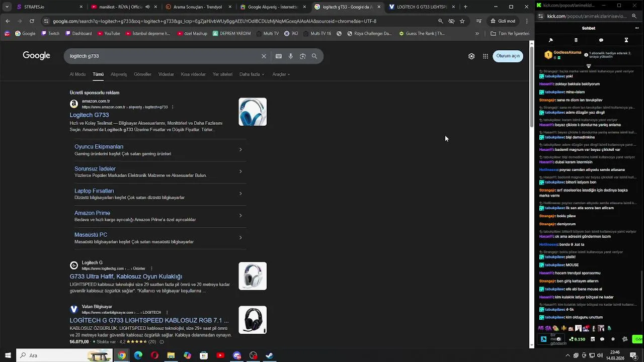Open a new Chrome tab with the plus icon

coord(465,7)
